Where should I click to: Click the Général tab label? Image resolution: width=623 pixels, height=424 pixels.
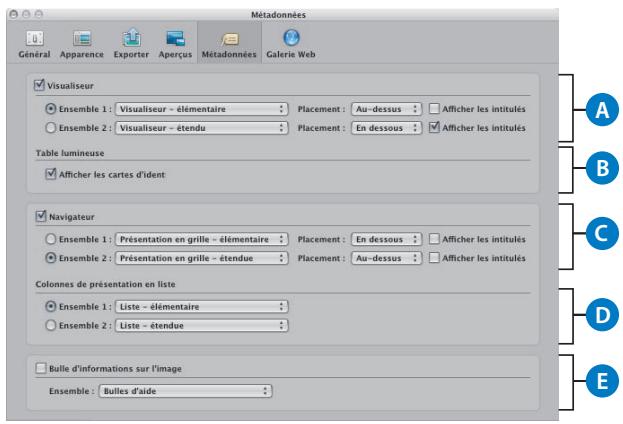pos(35,54)
